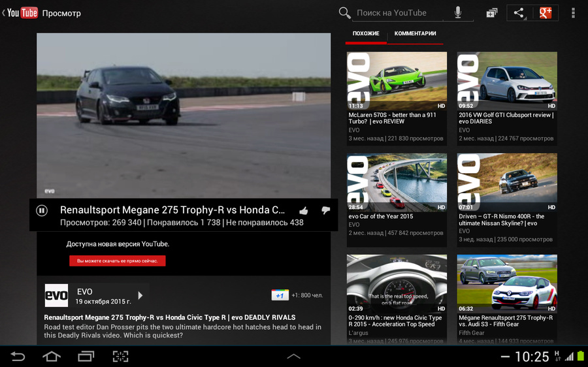Click the signal strength icon
Image resolution: width=588 pixels, height=367 pixels.
point(569,357)
